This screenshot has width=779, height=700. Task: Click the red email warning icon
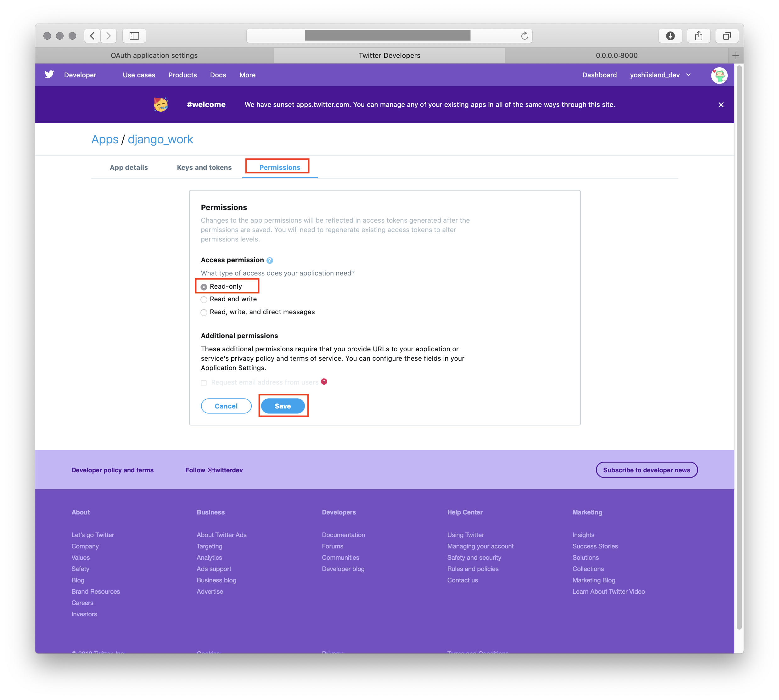pyautogui.click(x=324, y=381)
